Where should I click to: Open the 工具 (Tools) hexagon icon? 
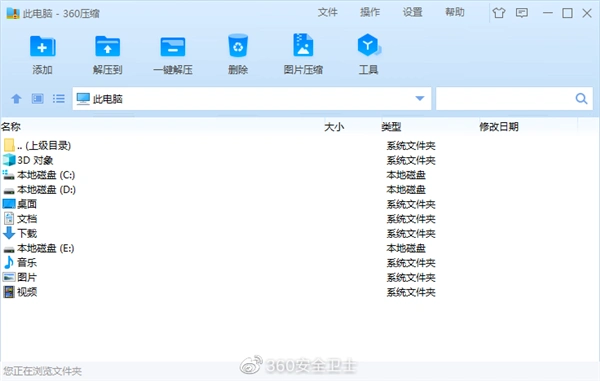point(368,45)
